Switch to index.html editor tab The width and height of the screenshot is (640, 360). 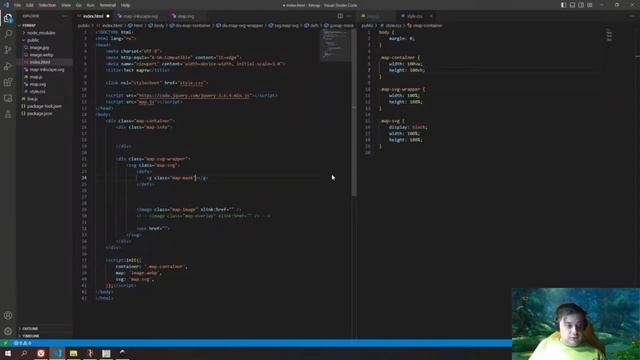pos(93,16)
